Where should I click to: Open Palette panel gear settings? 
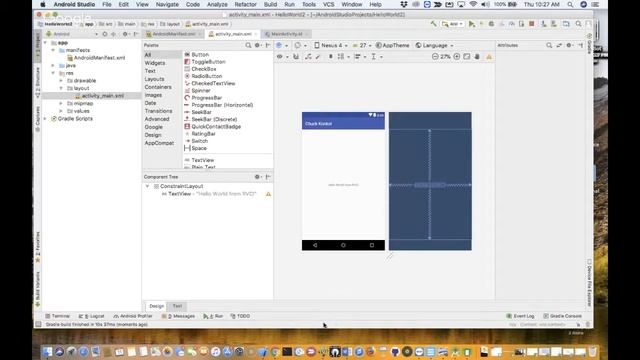click(x=258, y=45)
